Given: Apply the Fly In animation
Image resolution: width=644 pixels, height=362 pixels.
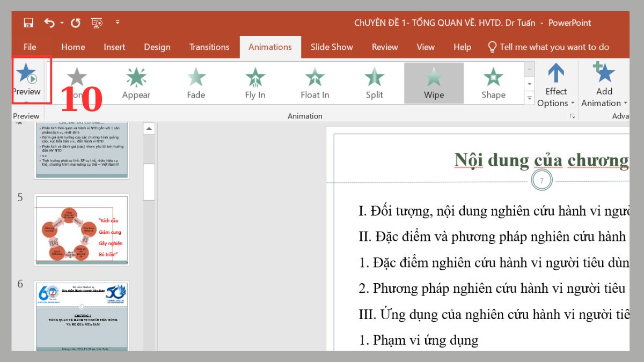Looking at the screenshot, I should coord(254,83).
